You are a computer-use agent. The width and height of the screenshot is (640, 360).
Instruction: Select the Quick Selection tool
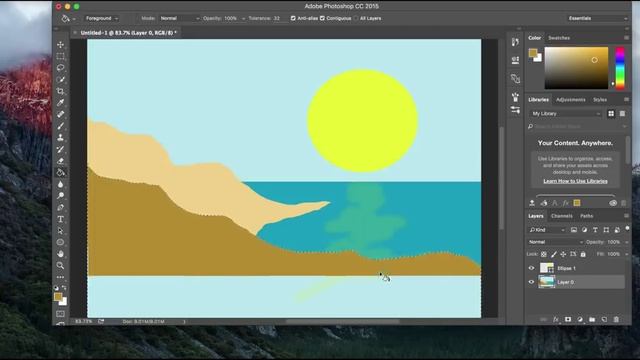(60, 79)
